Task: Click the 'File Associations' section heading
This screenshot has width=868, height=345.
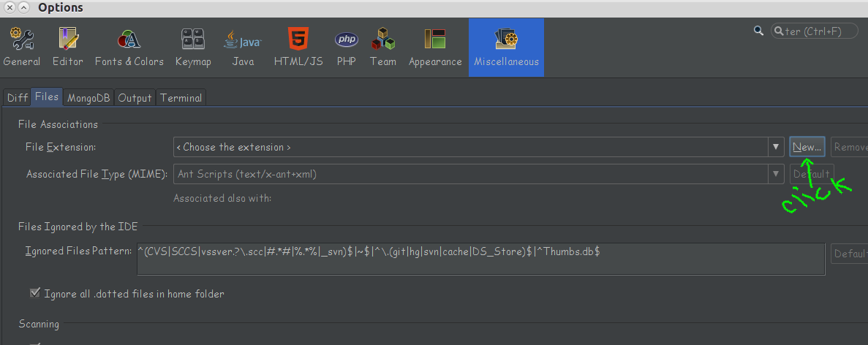Action: pos(58,124)
